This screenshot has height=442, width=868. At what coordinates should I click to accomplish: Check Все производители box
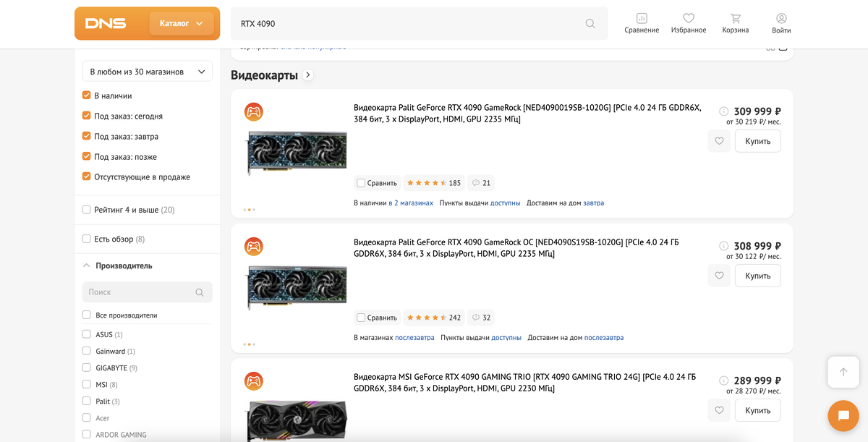(87, 315)
